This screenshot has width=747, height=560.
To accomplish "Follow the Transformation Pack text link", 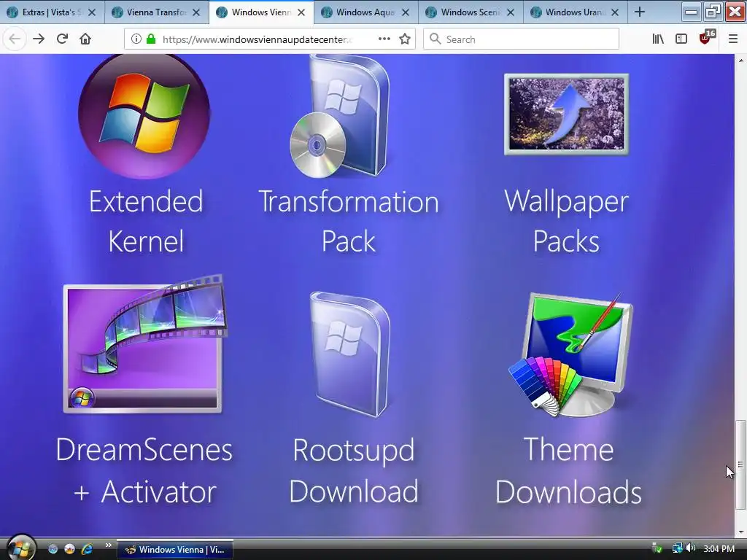I will click(x=349, y=221).
